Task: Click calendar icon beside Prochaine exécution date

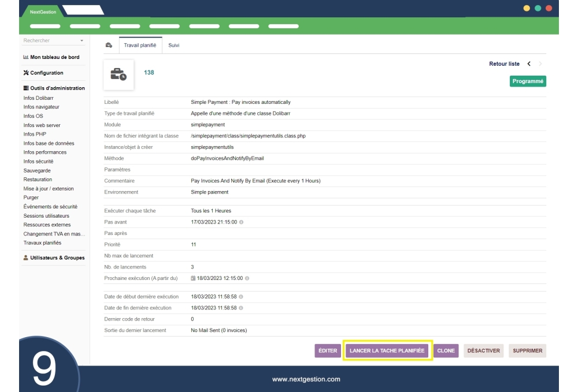Action: 193,278
